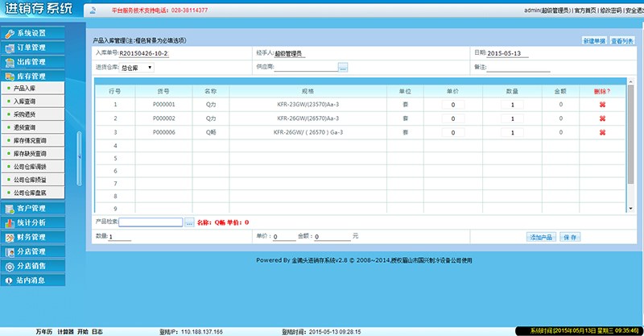This screenshot has width=644, height=336.
Task: Delete row 2 P000002 using red X
Action: point(602,118)
